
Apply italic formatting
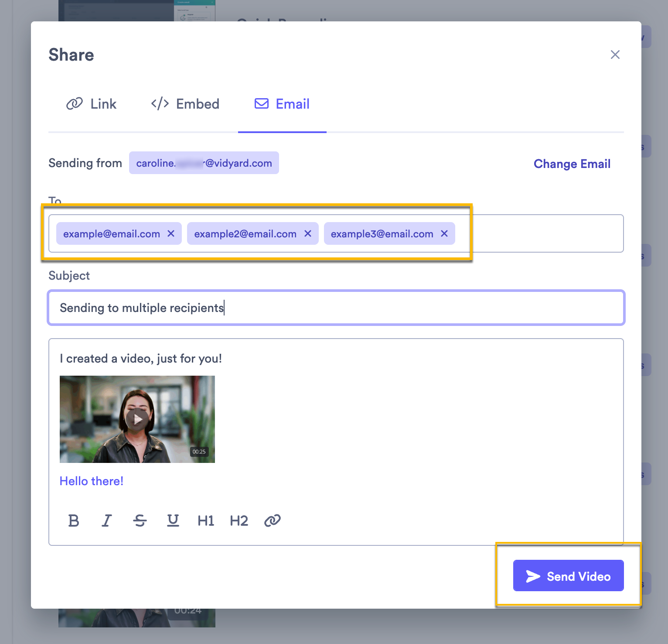click(107, 521)
